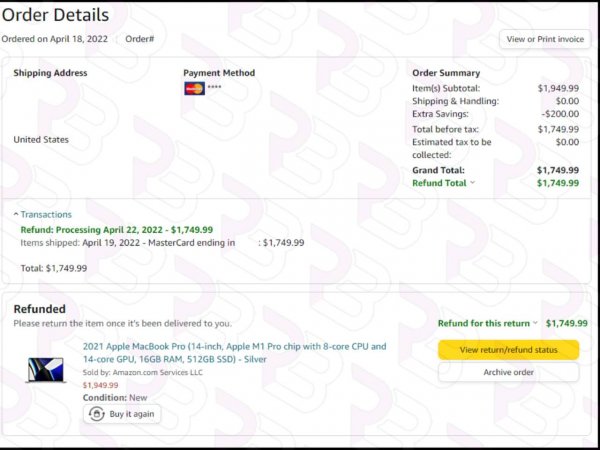Click the item price $1,949.99 in red
This screenshot has width=600, height=450.
pyautogui.click(x=101, y=385)
